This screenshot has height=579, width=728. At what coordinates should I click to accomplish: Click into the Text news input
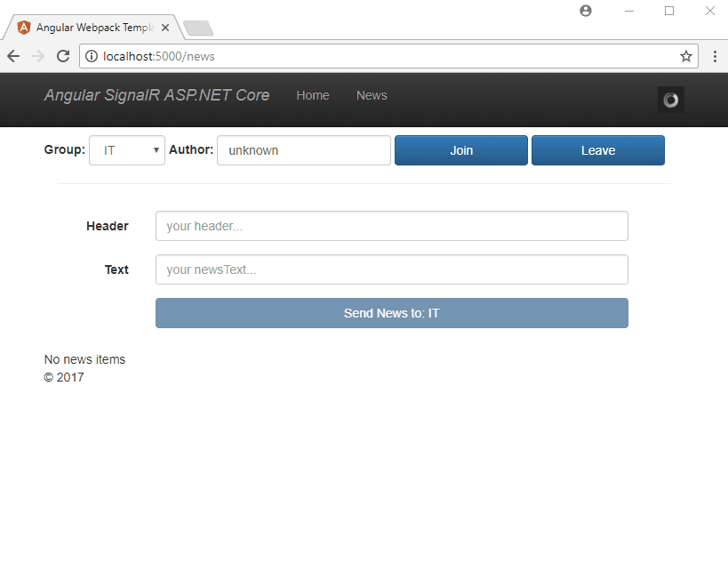[x=391, y=269]
